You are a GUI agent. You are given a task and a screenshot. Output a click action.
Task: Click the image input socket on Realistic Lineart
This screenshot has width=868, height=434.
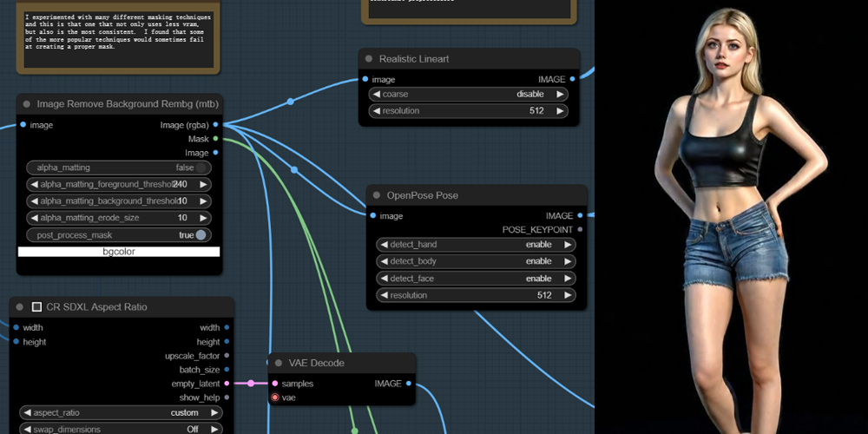click(x=365, y=79)
